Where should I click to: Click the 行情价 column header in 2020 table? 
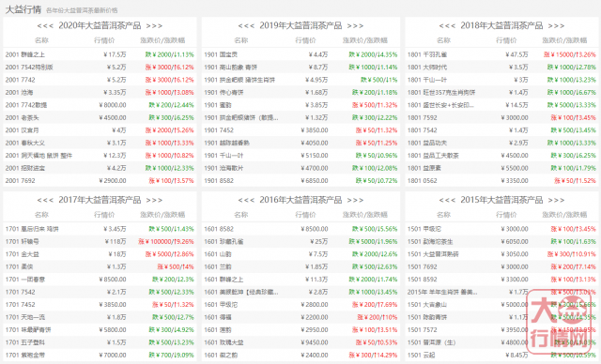104,40
